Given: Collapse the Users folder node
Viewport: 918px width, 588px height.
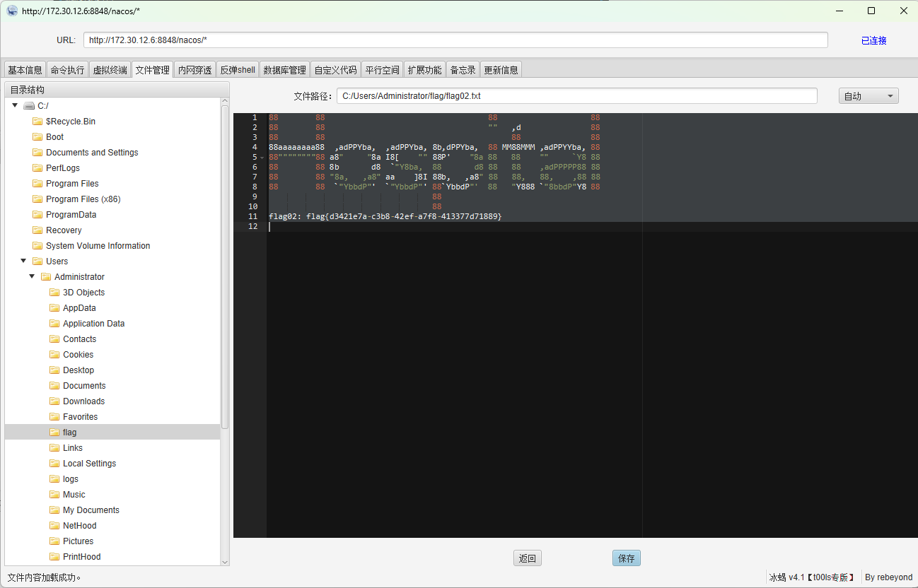Looking at the screenshot, I should (23, 261).
